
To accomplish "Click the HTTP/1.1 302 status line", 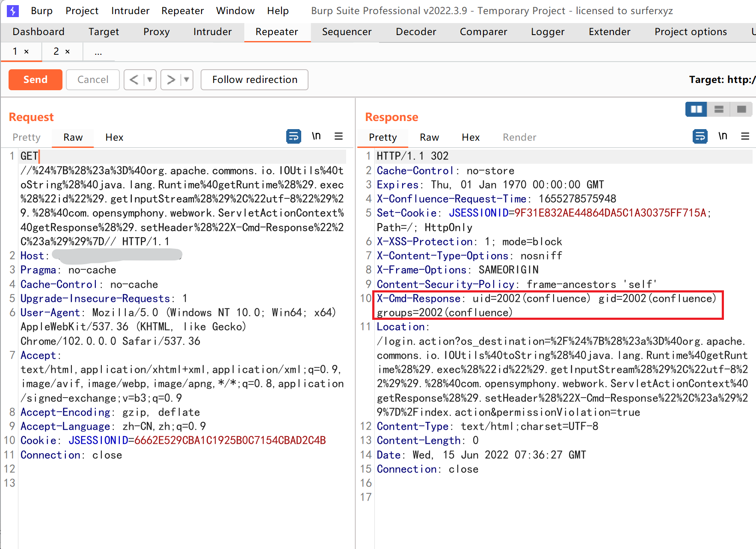I will click(x=412, y=156).
